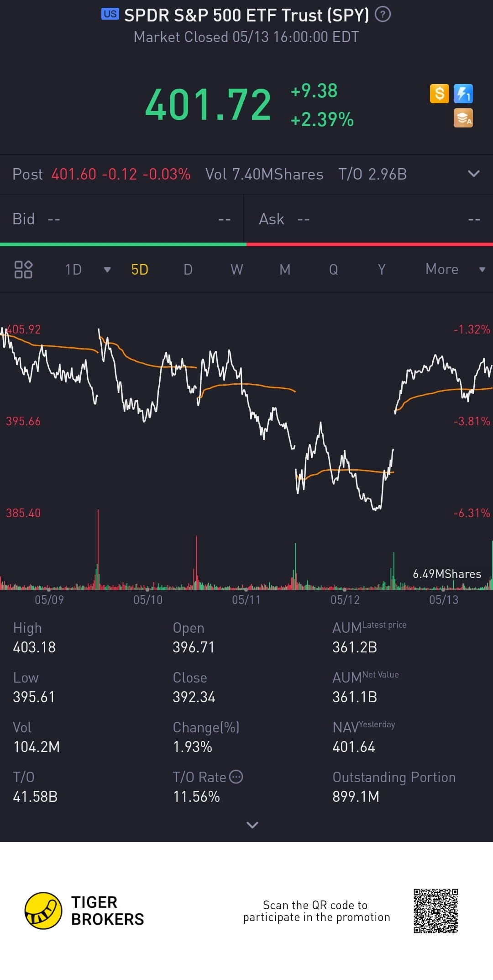Screen dimensions: 493x980
Task: Select the 5D chart tab
Action: (x=140, y=270)
